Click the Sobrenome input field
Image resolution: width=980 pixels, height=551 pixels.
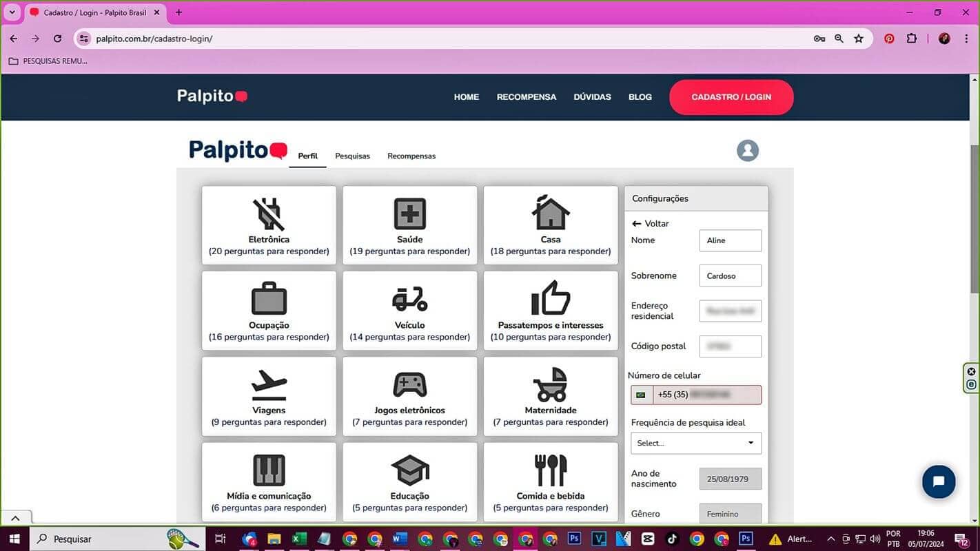coord(731,275)
